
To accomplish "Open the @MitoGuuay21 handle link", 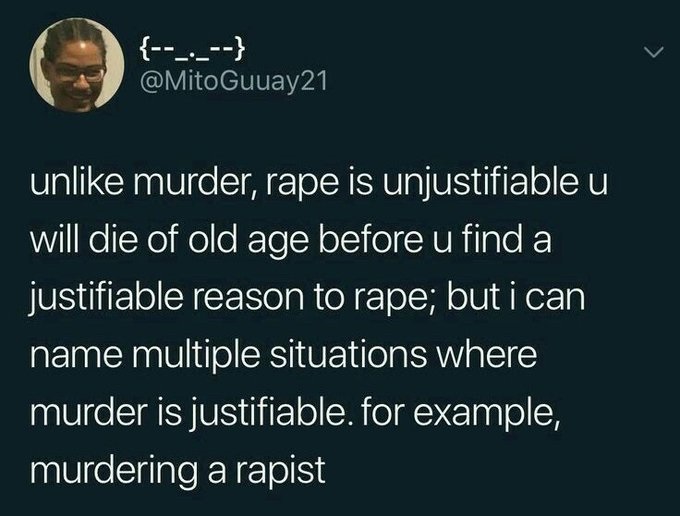I will [234, 81].
